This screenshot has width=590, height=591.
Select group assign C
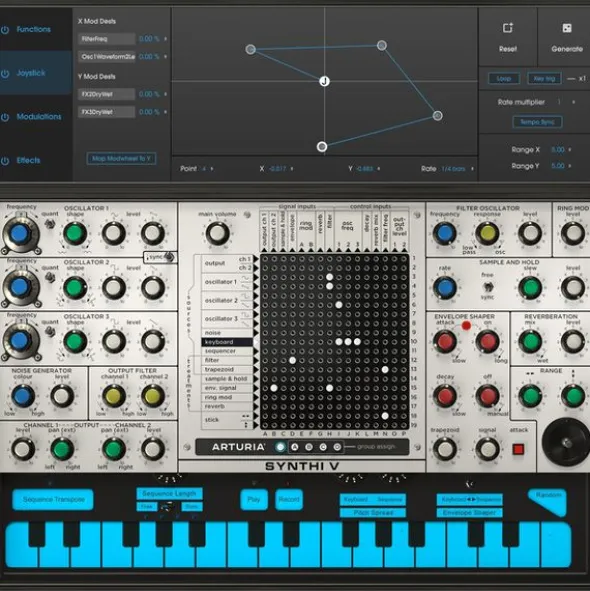tap(323, 447)
